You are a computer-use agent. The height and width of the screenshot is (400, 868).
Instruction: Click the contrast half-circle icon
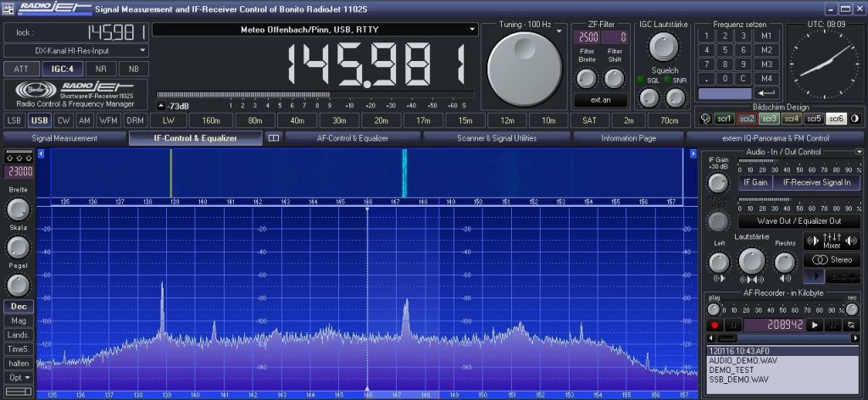[854, 119]
